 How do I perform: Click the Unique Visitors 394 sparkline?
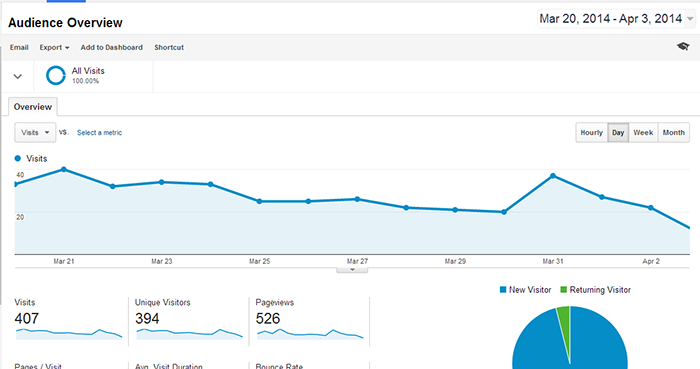coord(189,334)
